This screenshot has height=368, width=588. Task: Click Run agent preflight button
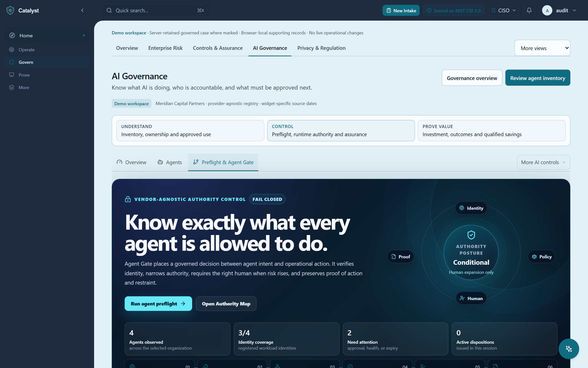coord(158,303)
